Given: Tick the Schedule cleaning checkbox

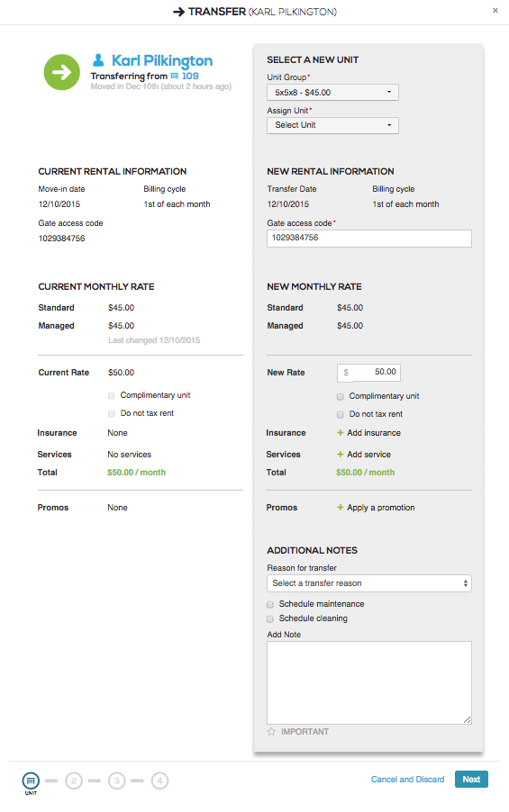Looking at the screenshot, I should tap(270, 618).
